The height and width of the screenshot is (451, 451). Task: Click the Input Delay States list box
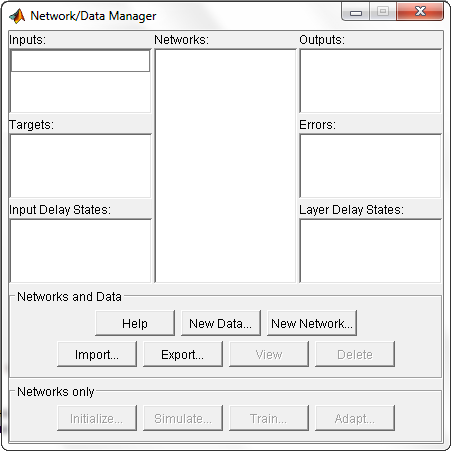coord(80,251)
